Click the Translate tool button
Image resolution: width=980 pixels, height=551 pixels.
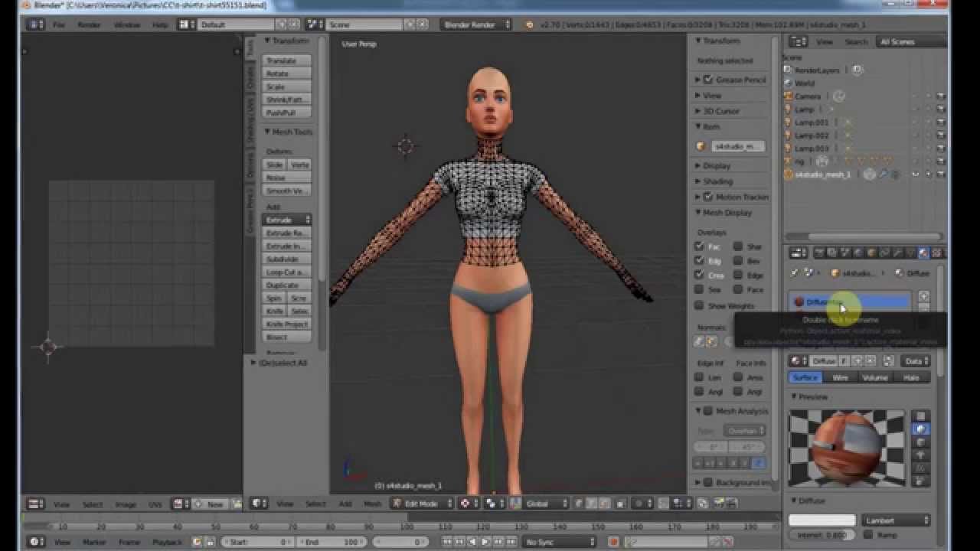point(287,60)
